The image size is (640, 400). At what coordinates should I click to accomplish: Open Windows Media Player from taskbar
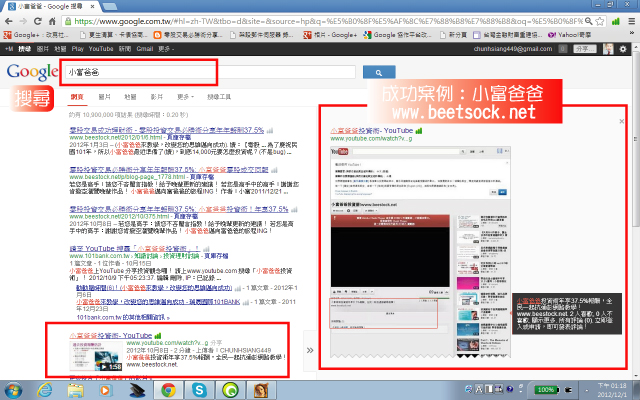(x=105, y=391)
